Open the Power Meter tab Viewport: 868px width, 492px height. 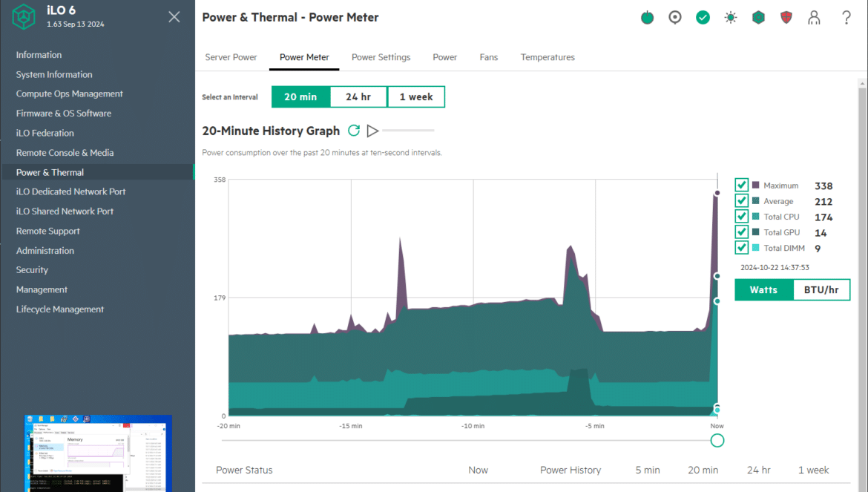point(304,57)
